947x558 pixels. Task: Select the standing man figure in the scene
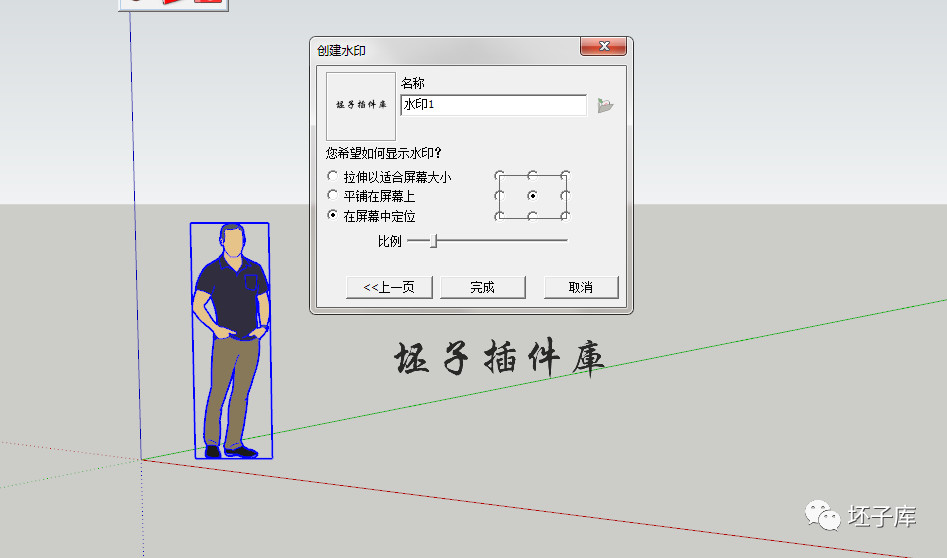click(232, 341)
